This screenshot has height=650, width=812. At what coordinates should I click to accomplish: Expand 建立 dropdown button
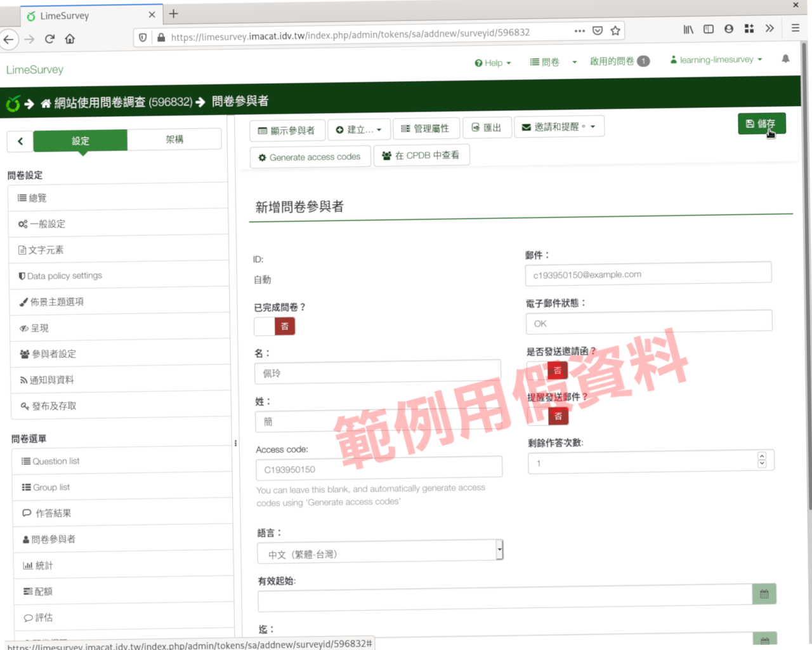pos(360,129)
